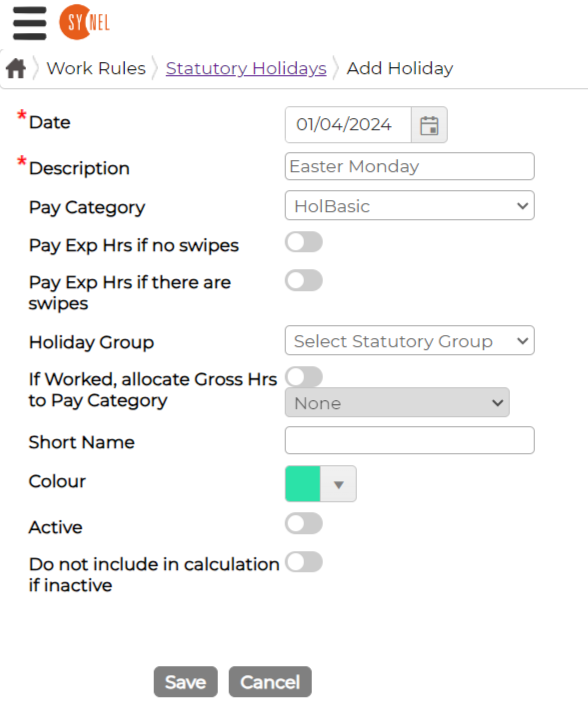Open the Pay Category HolBasic dropdown
The image size is (588, 720).
pyautogui.click(x=409, y=205)
